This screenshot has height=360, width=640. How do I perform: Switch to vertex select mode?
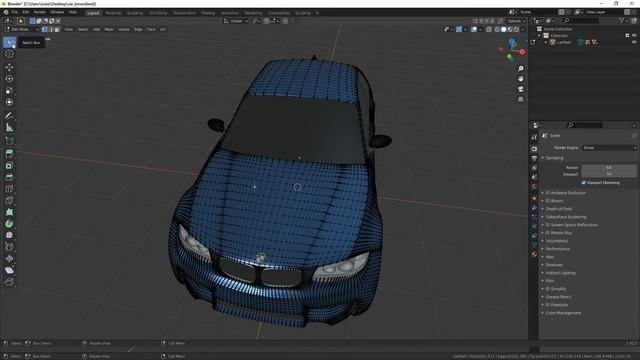(x=45, y=29)
